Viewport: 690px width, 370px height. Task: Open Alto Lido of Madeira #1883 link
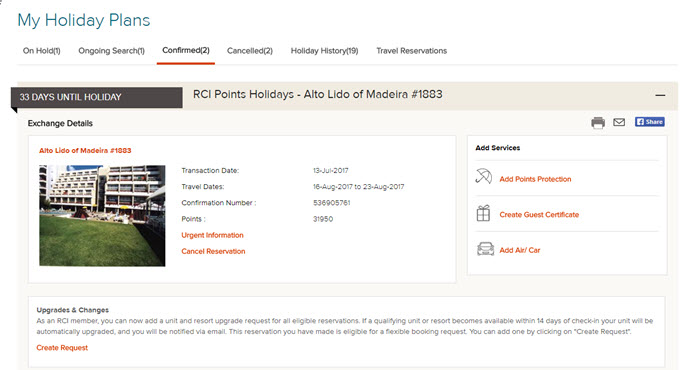click(x=85, y=150)
